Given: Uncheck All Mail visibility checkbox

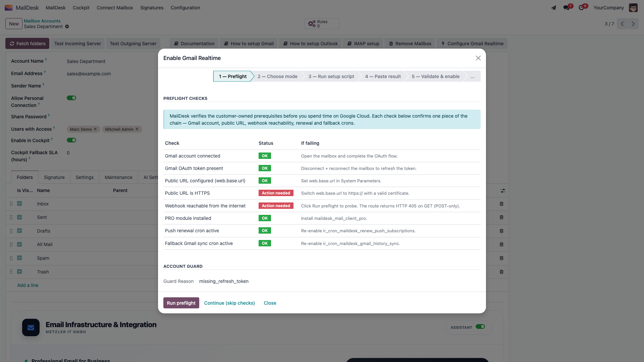Looking at the screenshot, I should [19, 244].
